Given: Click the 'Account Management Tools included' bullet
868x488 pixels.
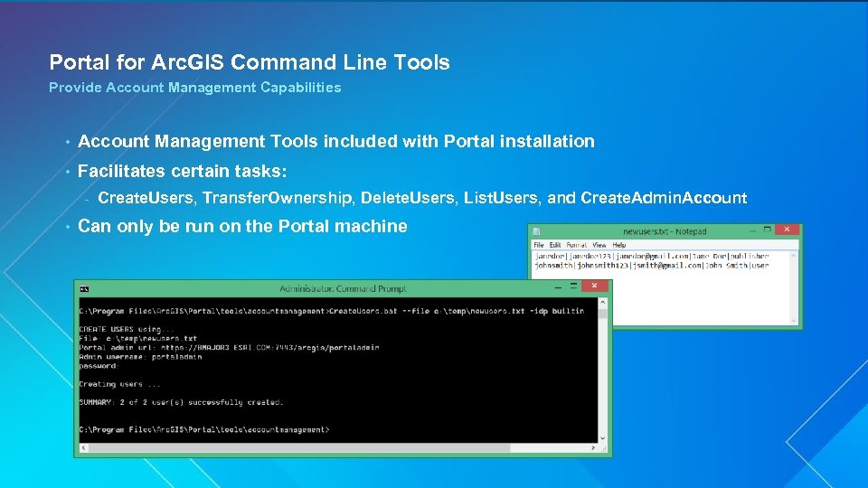Looking at the screenshot, I should 336,141.
